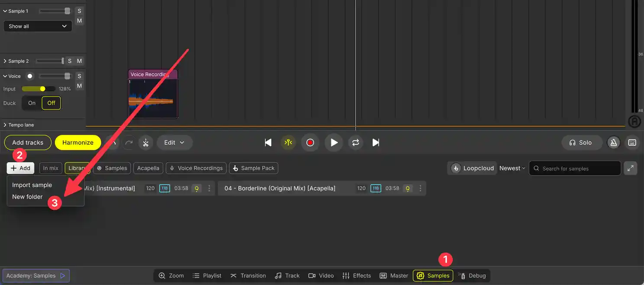Viewport: 644px width, 285px height.
Task: Turn Duck on for Voice track
Action: click(x=32, y=103)
